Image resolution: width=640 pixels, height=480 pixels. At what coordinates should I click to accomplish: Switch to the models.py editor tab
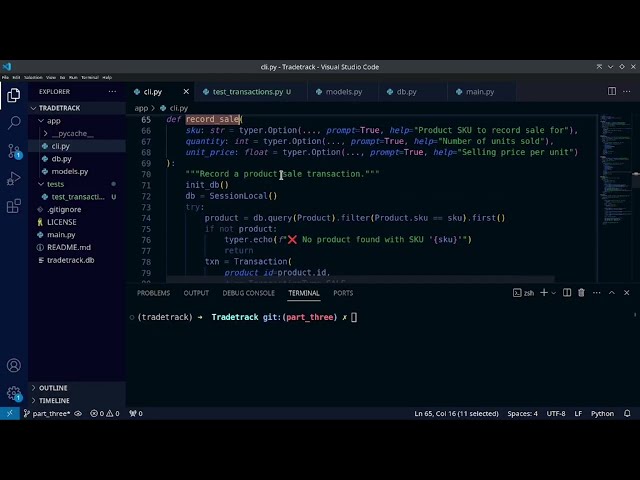point(343,92)
